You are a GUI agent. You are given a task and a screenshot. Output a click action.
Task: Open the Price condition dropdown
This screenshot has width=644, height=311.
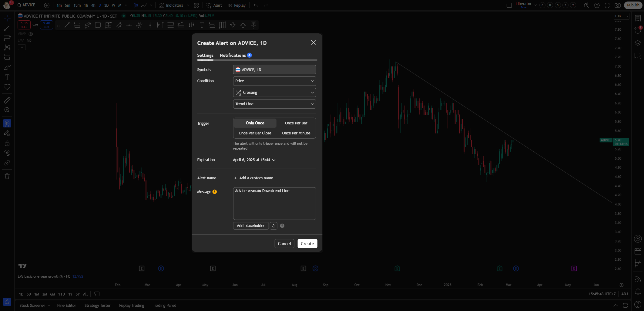(x=274, y=81)
